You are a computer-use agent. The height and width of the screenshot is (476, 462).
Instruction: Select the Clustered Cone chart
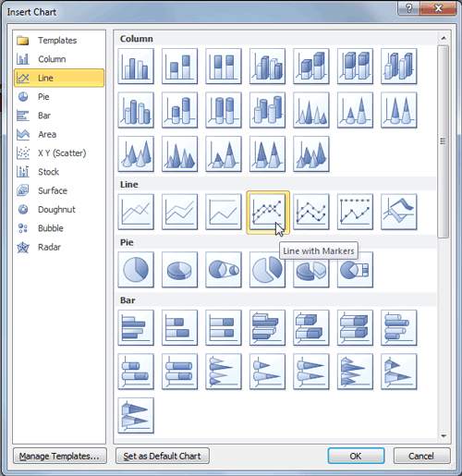tap(311, 110)
